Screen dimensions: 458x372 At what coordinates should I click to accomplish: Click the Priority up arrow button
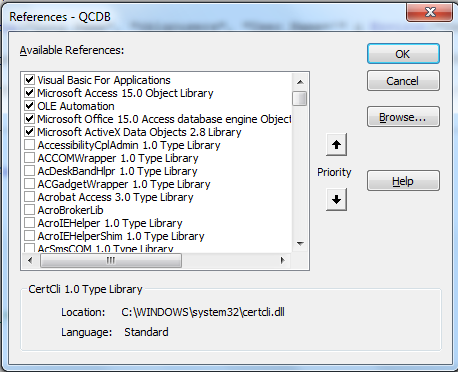pyautogui.click(x=336, y=145)
